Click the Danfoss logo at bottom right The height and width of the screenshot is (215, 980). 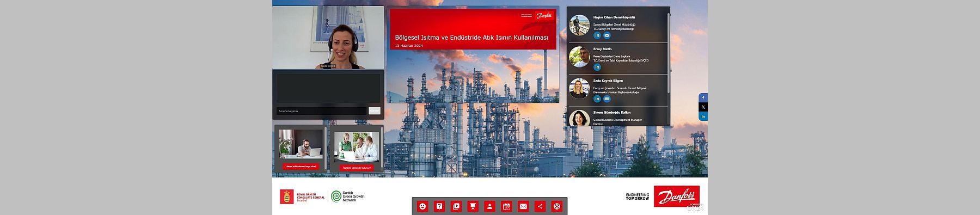pos(677,196)
